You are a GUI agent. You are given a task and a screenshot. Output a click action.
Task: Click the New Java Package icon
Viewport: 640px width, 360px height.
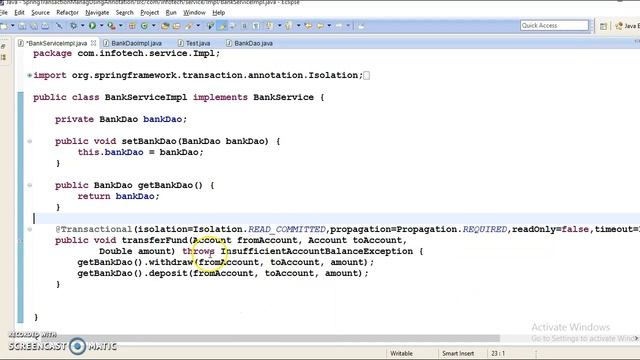132,26
